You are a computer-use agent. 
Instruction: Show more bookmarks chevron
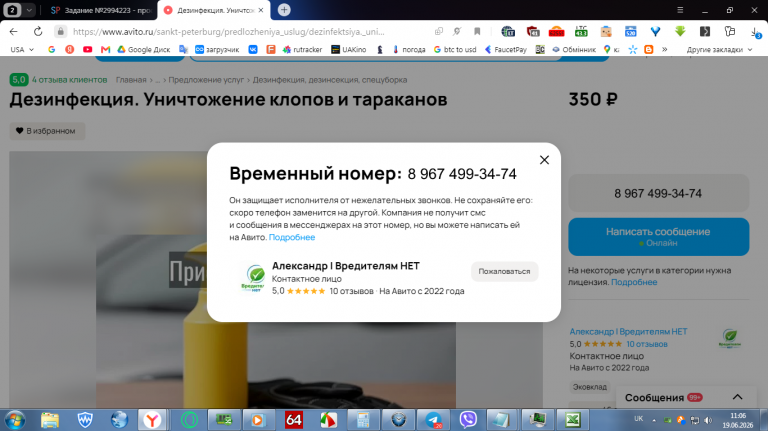(x=665, y=49)
